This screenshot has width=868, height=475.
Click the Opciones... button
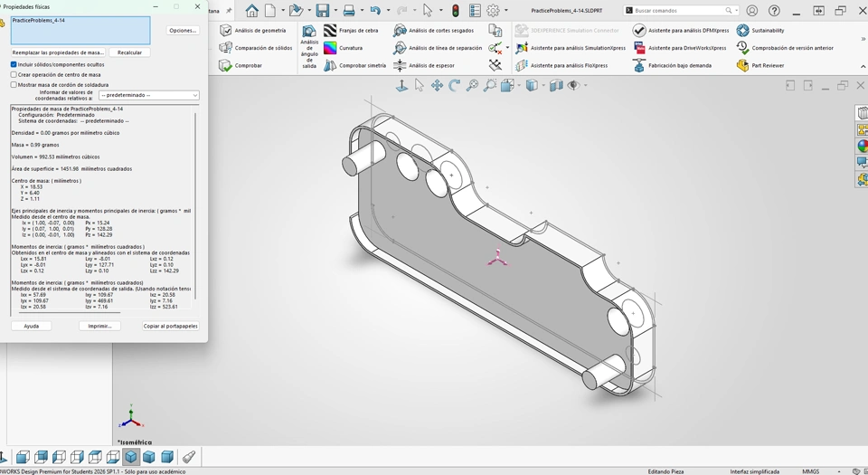click(x=184, y=31)
